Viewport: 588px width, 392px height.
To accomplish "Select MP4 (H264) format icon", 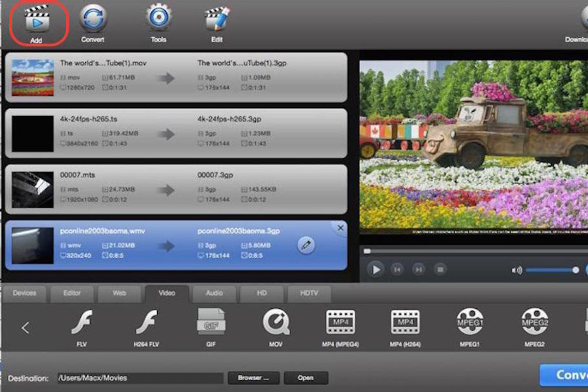I will 405,322.
